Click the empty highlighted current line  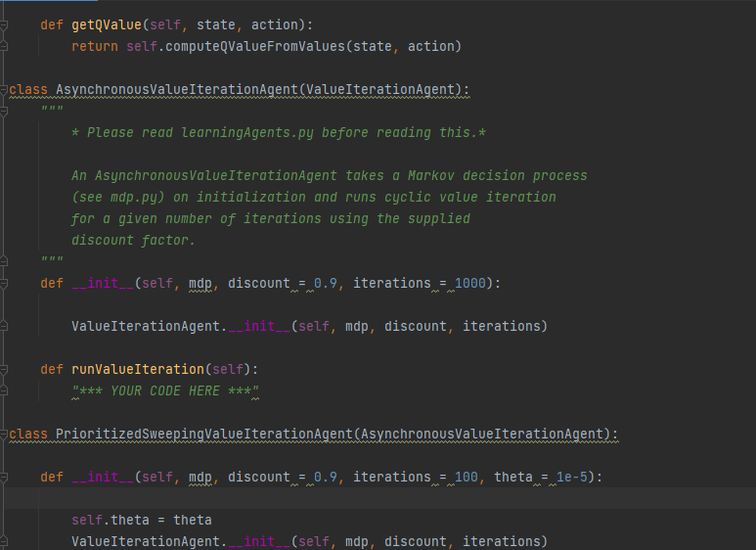tap(378, 498)
